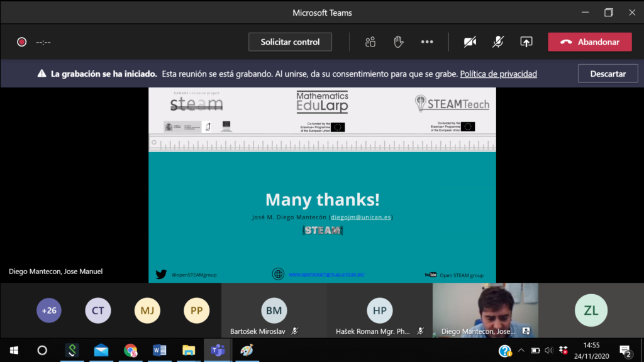
Task: Click the recording warning triangle icon
Action: pos(42,74)
